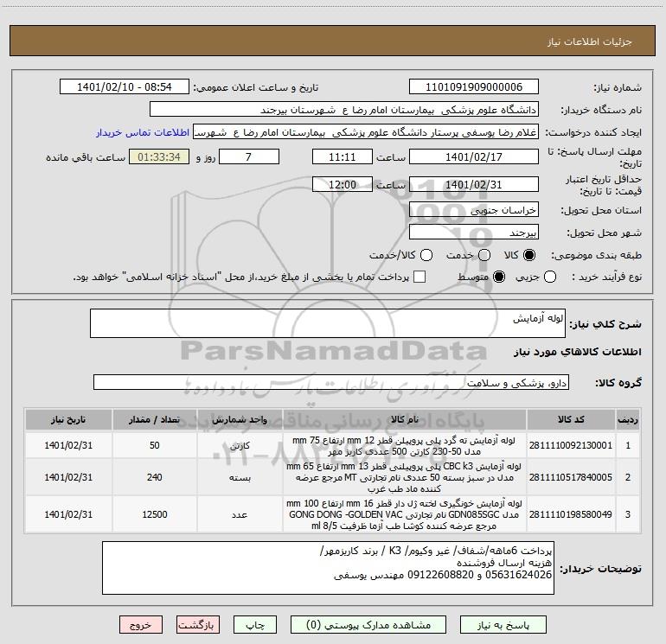Click the validity time field 12:00
The image size is (666, 644).
tap(343, 184)
